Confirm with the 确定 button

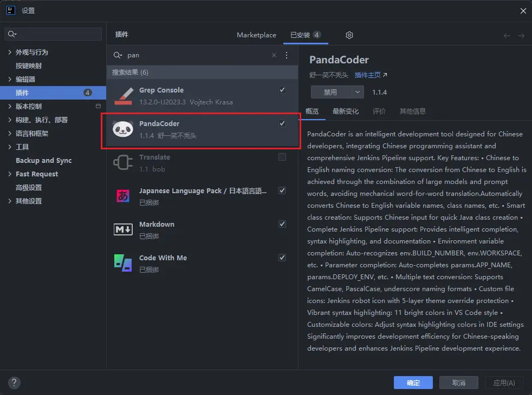pyautogui.click(x=413, y=383)
